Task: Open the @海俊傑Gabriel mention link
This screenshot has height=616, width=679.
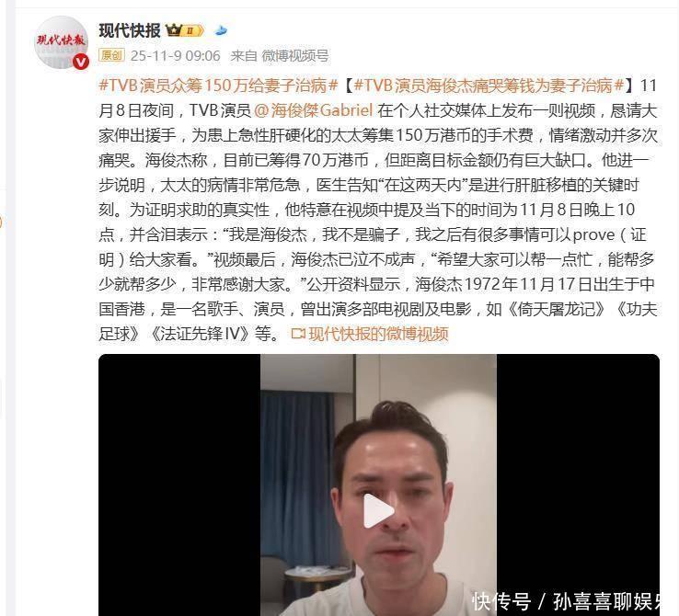Action: click(x=313, y=110)
